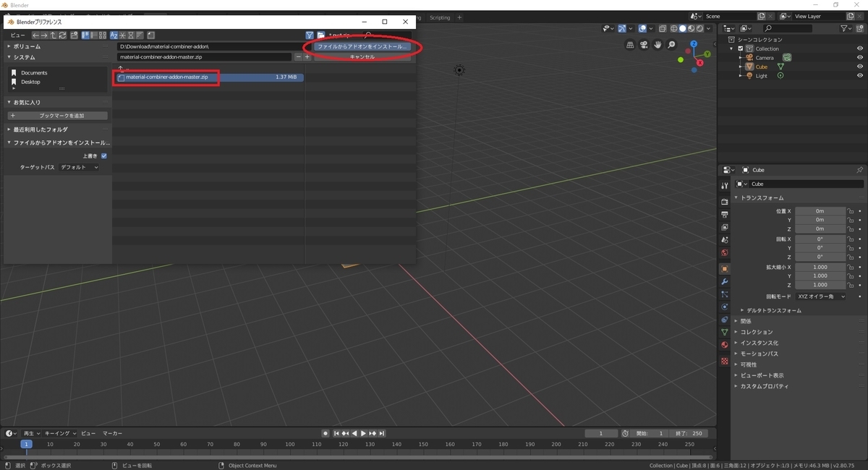Click Install Add-on from File button
Screen dimensions: 868x470
pos(362,46)
